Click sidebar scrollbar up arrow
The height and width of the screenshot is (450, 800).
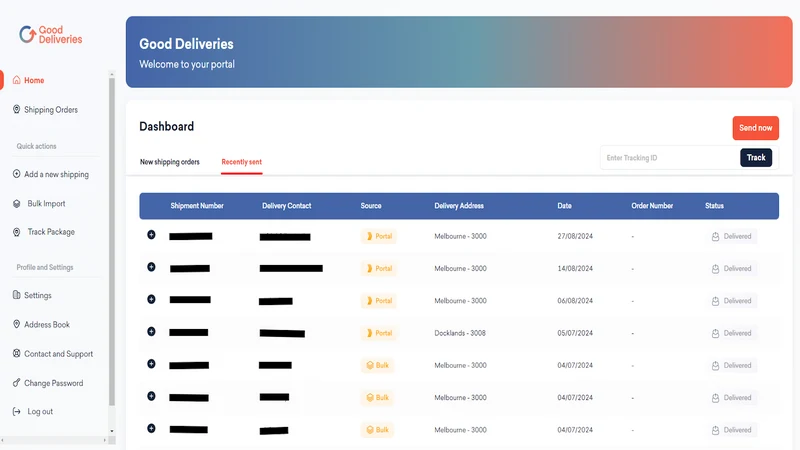pyautogui.click(x=112, y=74)
